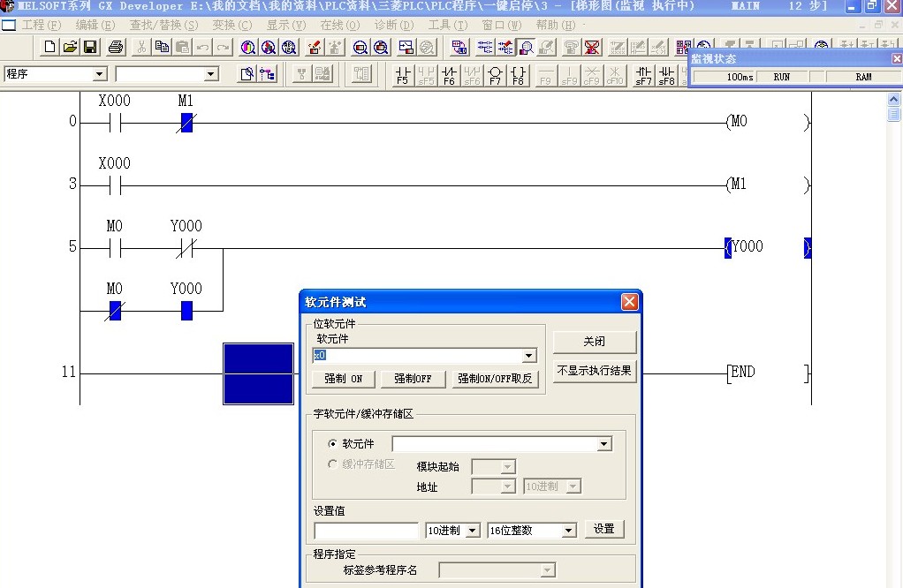Close the 软元件测试 dialog with X

[x=629, y=301]
